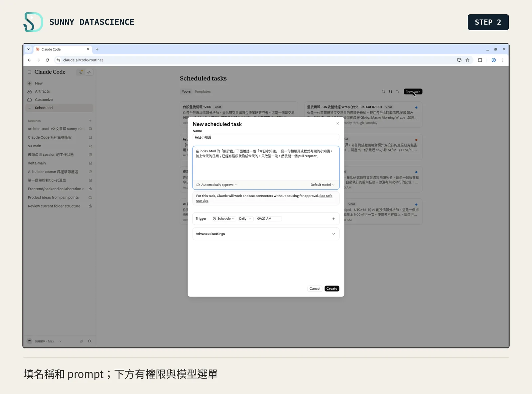This screenshot has width=532, height=394.
Task: Change the Daily frequency dropdown
Action: pos(245,219)
